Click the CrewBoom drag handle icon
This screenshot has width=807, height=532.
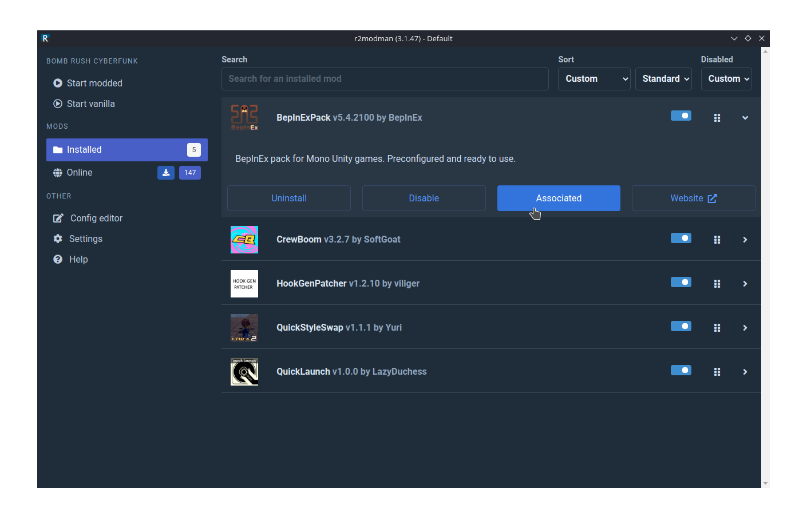[x=717, y=240]
